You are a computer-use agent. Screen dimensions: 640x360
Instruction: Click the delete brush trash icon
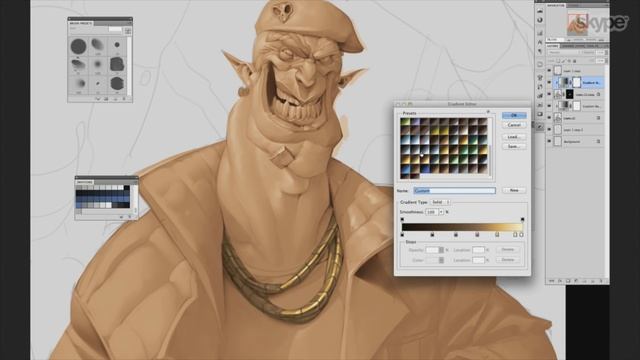(124, 99)
